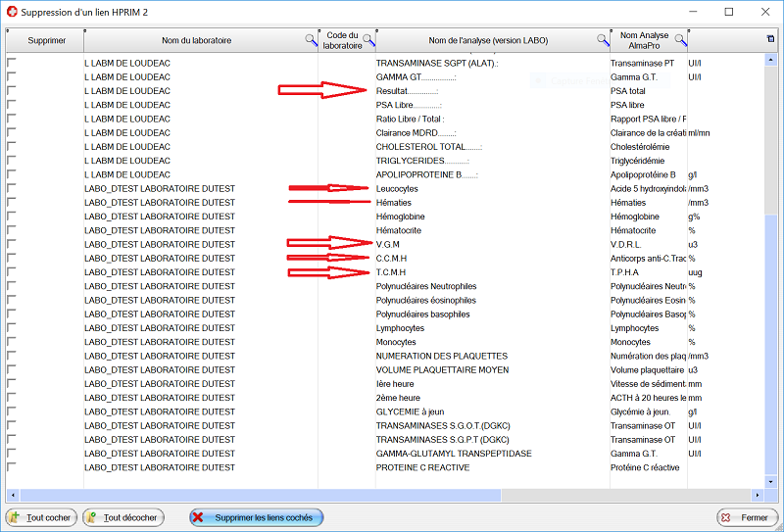784x532 pixels.
Task: Click Nom de l'analyse (version LABO) header
Action: [488, 40]
